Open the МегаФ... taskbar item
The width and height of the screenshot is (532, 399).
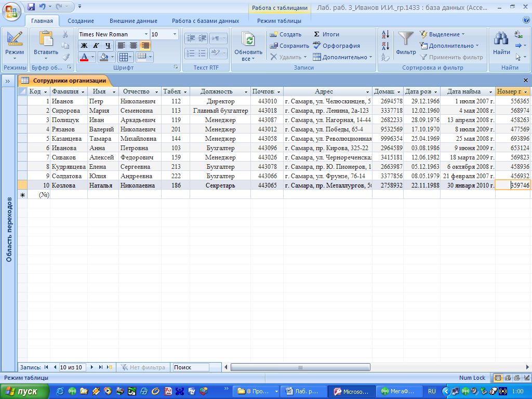tap(400, 391)
